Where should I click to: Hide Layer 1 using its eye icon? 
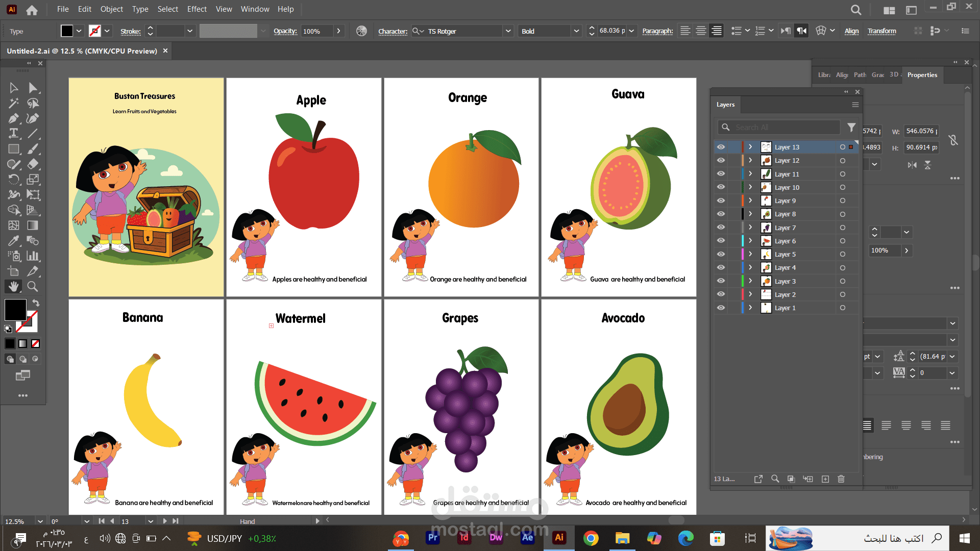[721, 308]
